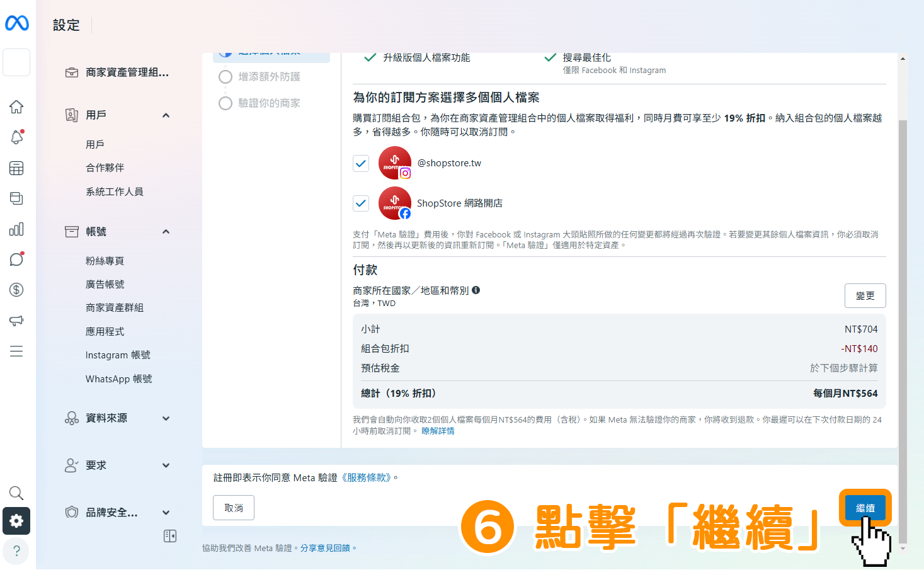Uncheck the @shopstore.tw profile checkbox
Screen dimensions: 924x570
point(361,163)
